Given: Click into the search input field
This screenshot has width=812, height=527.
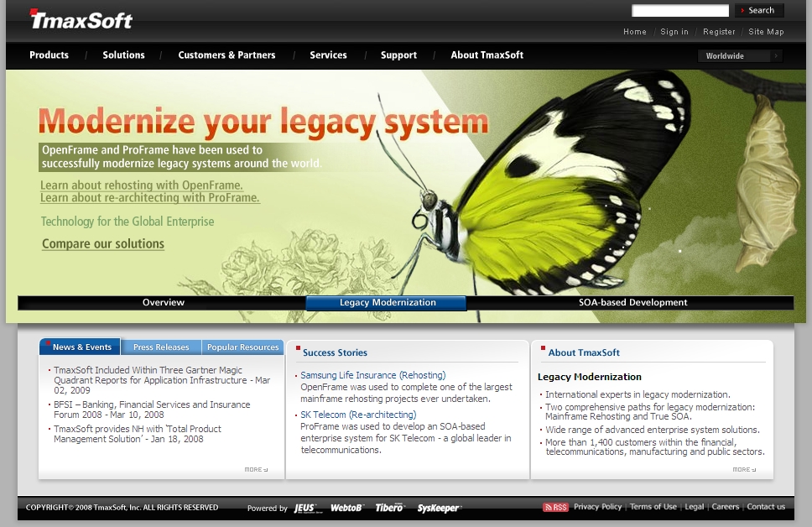Looking at the screenshot, I should click(x=680, y=10).
